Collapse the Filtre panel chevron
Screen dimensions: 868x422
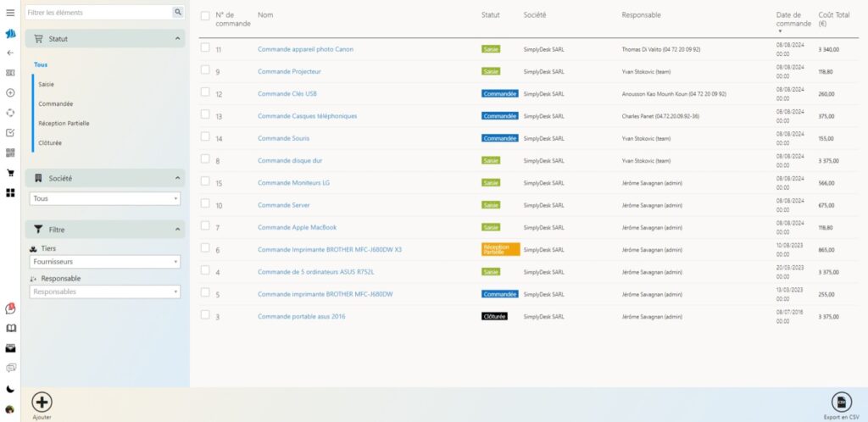point(177,229)
